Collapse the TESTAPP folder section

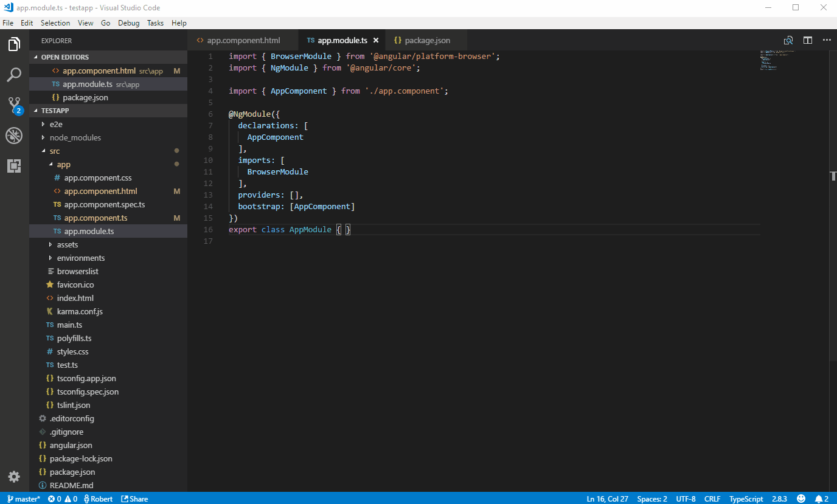(108, 111)
